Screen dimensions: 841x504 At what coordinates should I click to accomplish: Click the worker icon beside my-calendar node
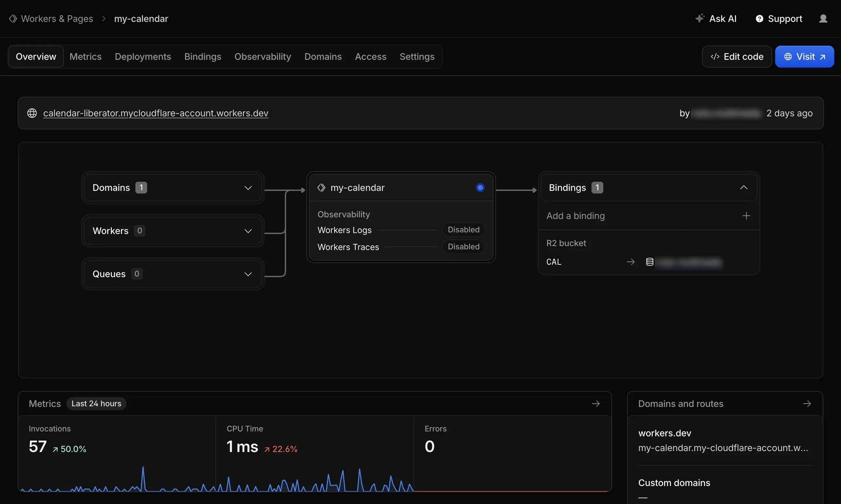[321, 188]
